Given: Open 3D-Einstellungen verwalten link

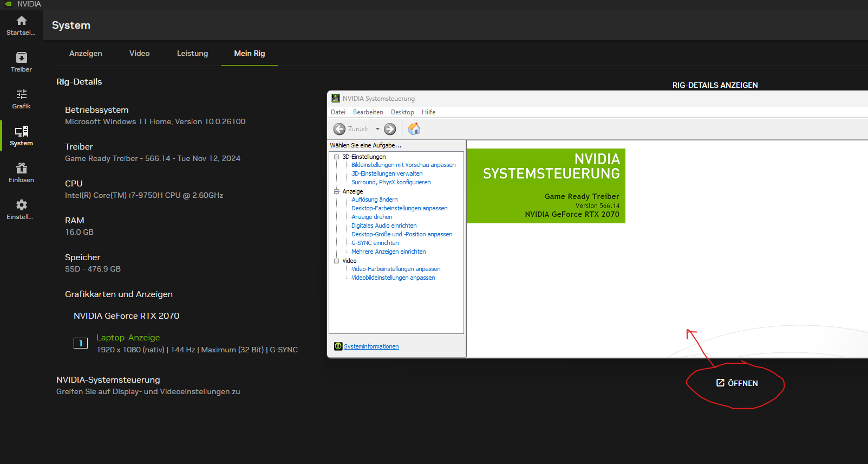Looking at the screenshot, I should 387,173.
